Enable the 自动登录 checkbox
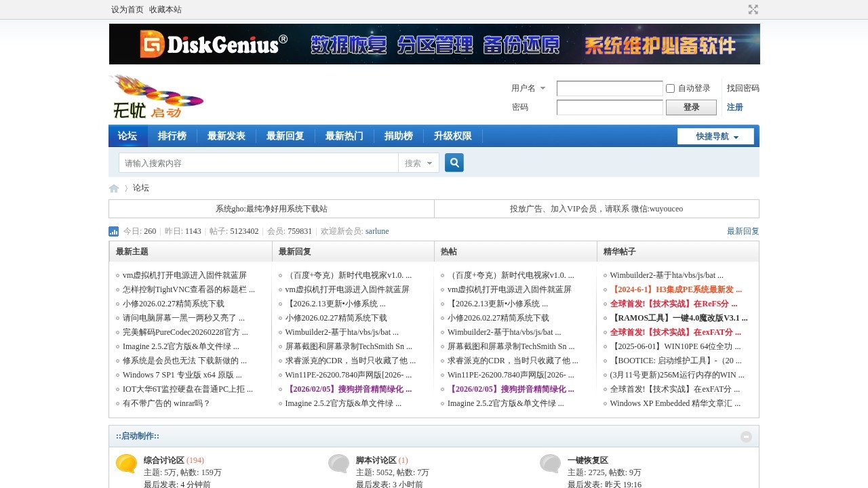The height and width of the screenshot is (488, 868). point(670,88)
